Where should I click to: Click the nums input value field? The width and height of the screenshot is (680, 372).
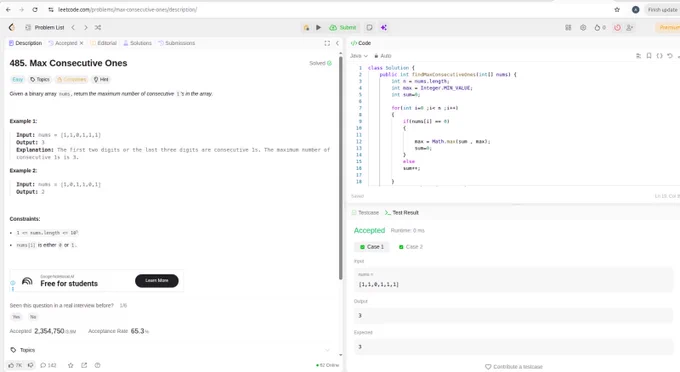(x=513, y=279)
